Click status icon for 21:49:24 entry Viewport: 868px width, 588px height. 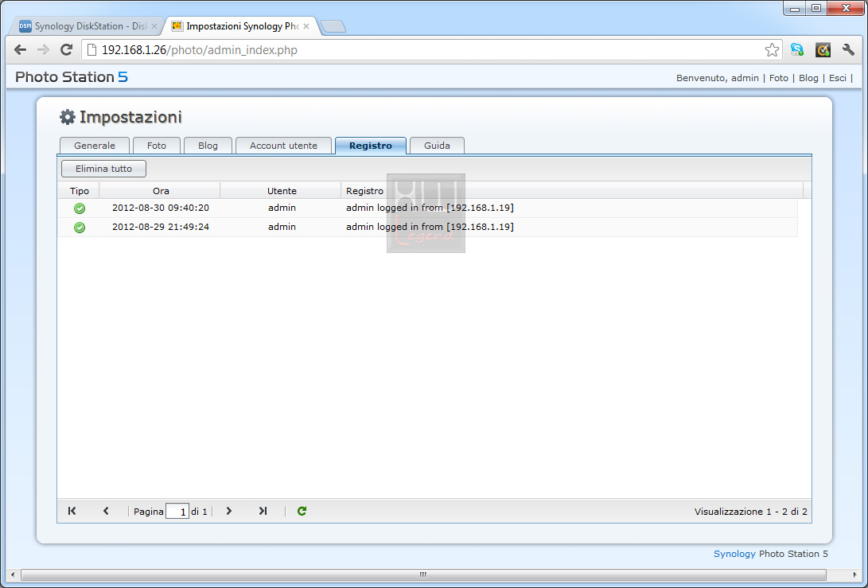click(x=80, y=228)
